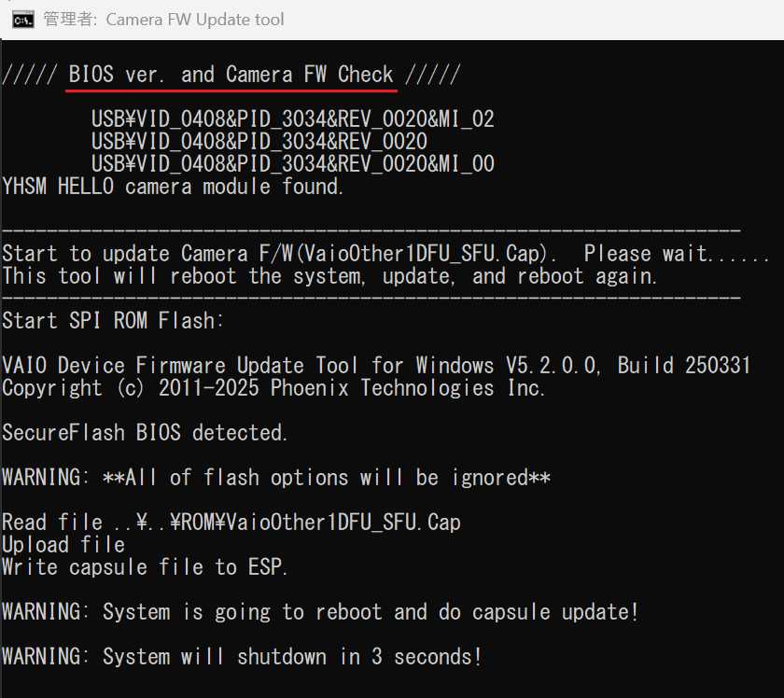The height and width of the screenshot is (698, 784).
Task: Select 'This tool will reboot the system' line
Action: pyautogui.click(x=329, y=276)
